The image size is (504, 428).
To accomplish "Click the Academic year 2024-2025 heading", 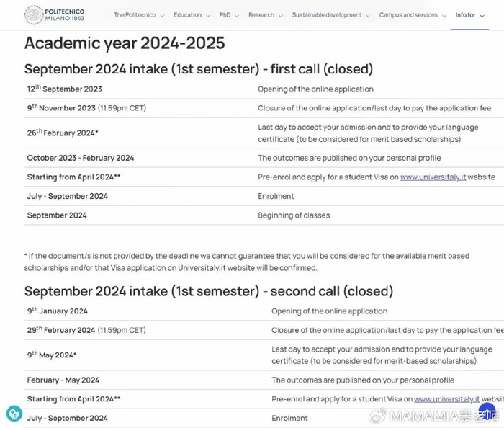I will click(x=125, y=43).
